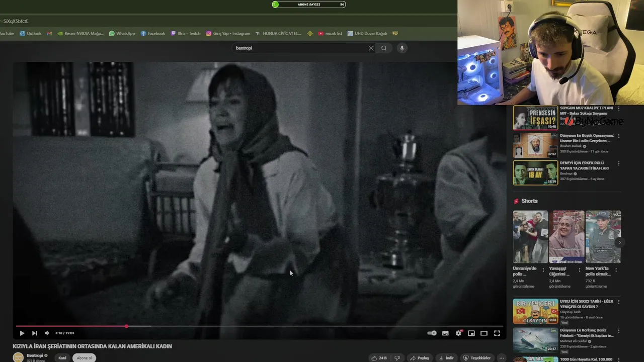Open options for Dünyanın En Büyük Operasyonu video
644x362 pixels.
619,136
